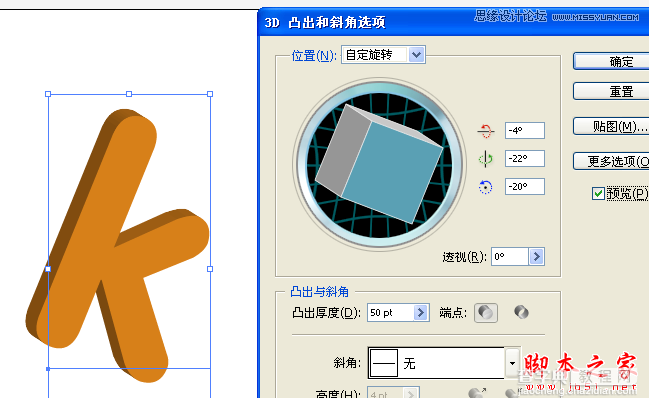Click the Z-axis rotation icon

pos(486,187)
